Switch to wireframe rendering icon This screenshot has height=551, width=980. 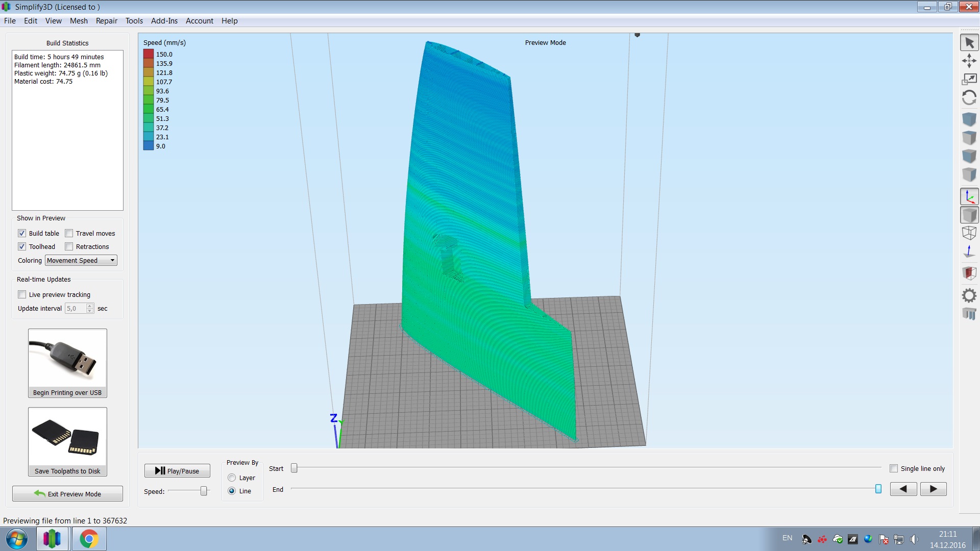(x=969, y=233)
